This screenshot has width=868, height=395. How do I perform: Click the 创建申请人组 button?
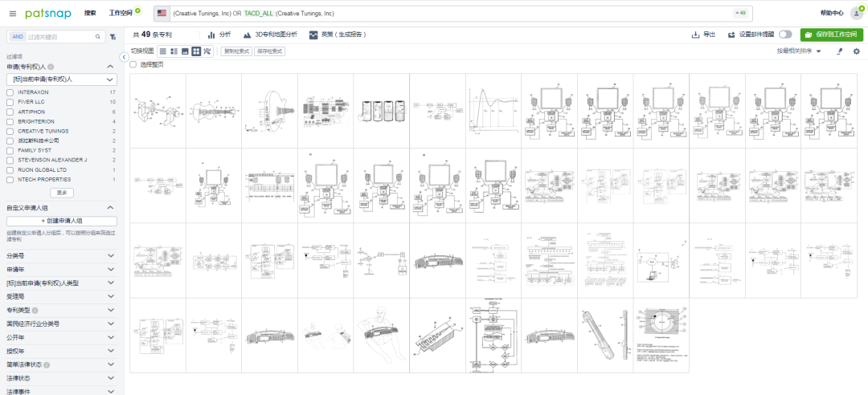pyautogui.click(x=61, y=221)
